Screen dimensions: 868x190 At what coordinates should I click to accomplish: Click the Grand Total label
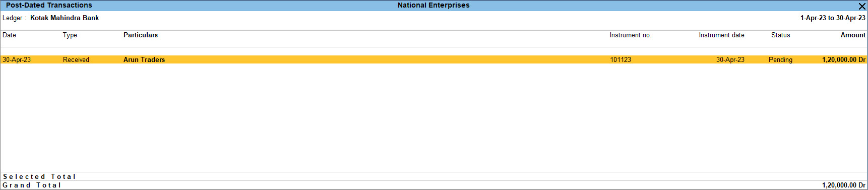click(32, 185)
